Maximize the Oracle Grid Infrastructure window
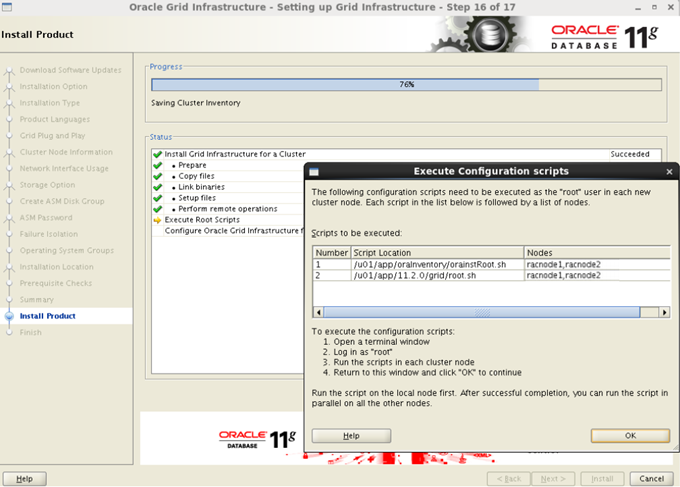The image size is (680, 487). (654, 7)
